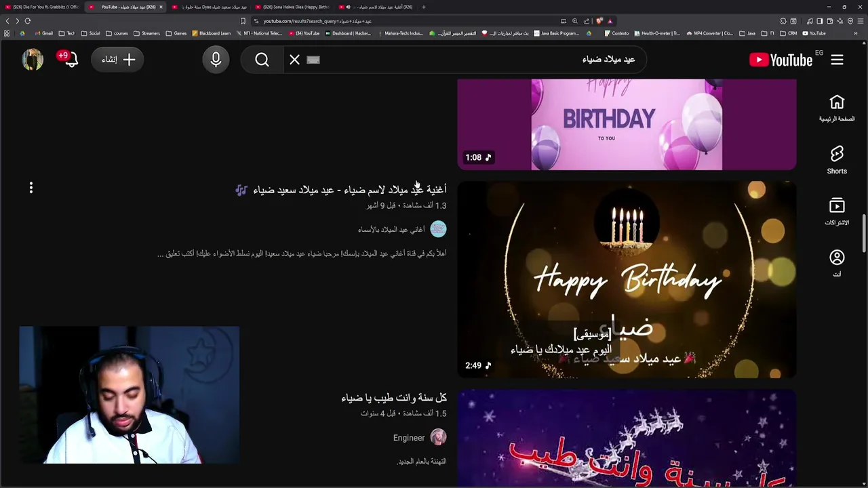Open the Streamers bookmarks folder

coord(146,33)
